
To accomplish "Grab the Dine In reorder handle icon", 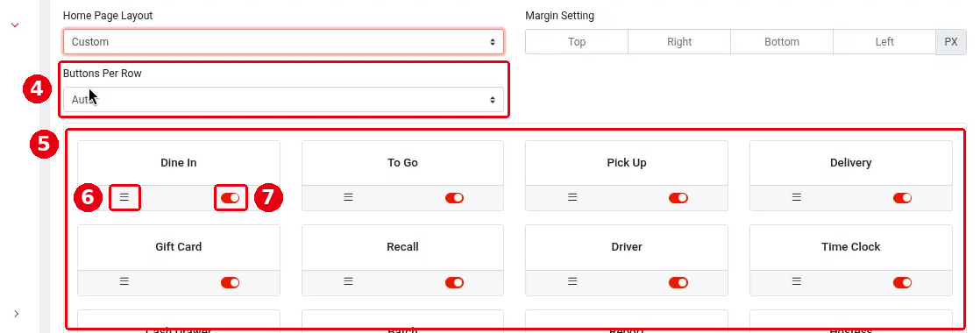I will [x=124, y=197].
